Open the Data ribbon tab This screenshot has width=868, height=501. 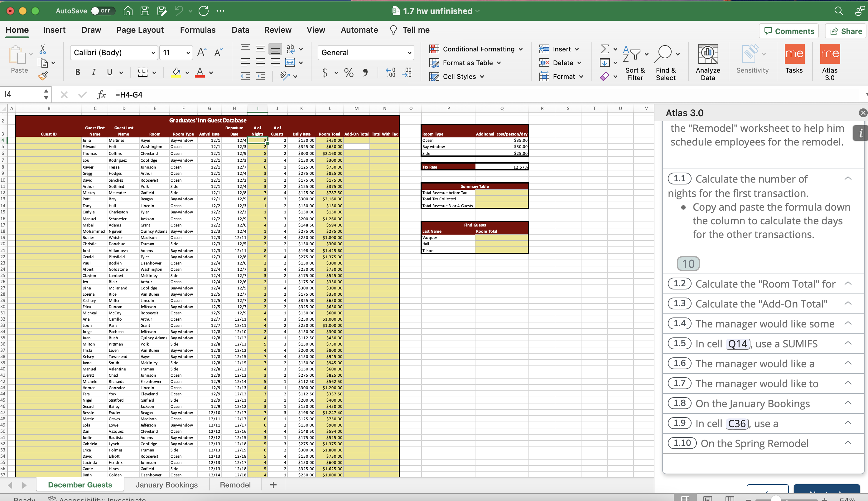pyautogui.click(x=240, y=30)
